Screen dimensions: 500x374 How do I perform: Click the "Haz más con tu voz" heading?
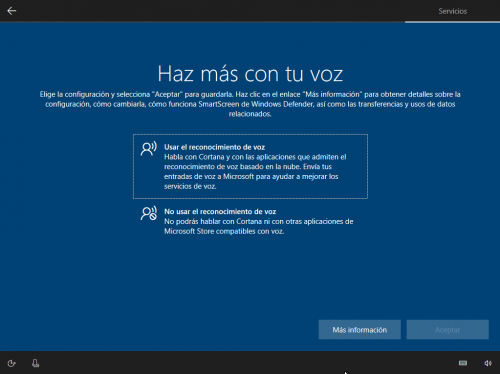click(x=250, y=74)
